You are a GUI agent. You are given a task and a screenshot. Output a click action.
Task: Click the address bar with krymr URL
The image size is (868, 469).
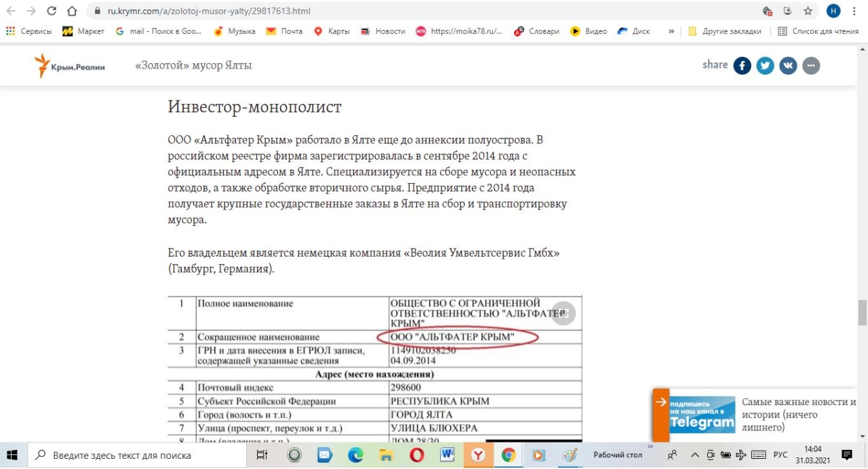pos(420,11)
